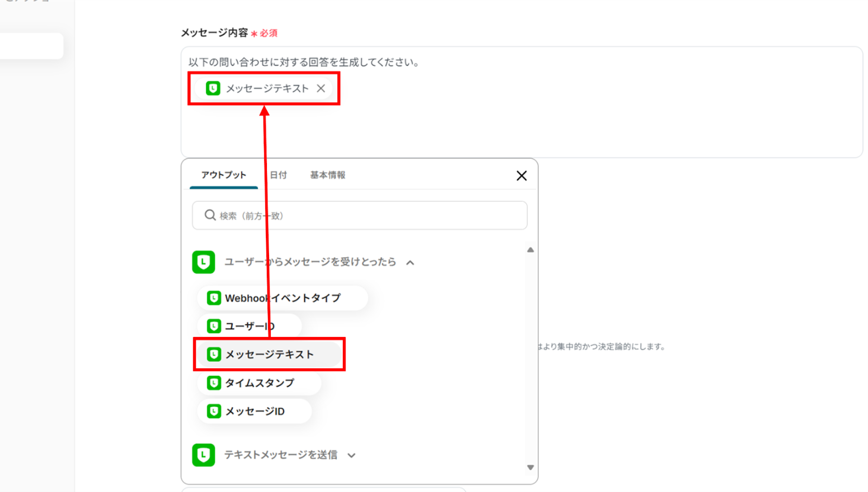
Task: Select the メッセージテキスト output in list
Action: point(269,354)
